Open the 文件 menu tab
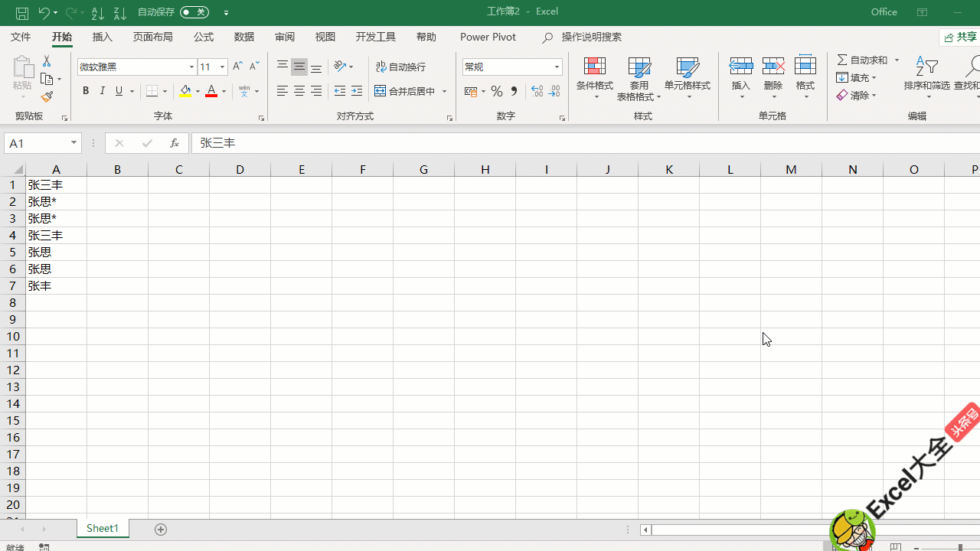Viewport: 980px width, 551px height. pyautogui.click(x=21, y=37)
